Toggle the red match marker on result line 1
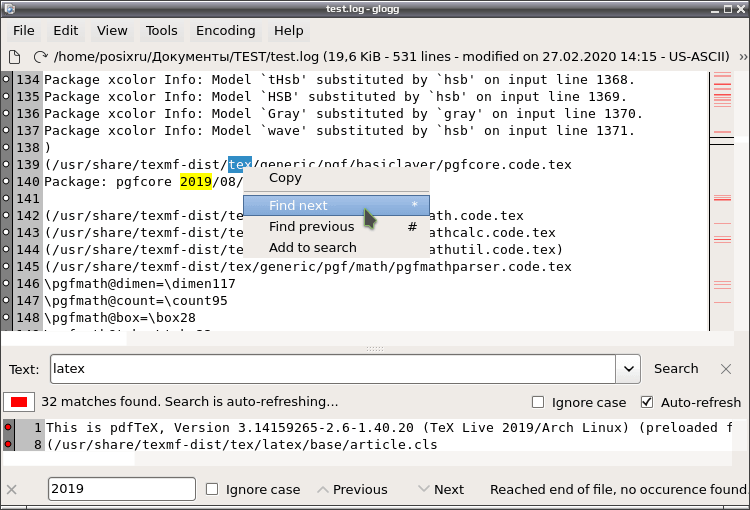Viewport: 750px width, 510px height. [8, 427]
